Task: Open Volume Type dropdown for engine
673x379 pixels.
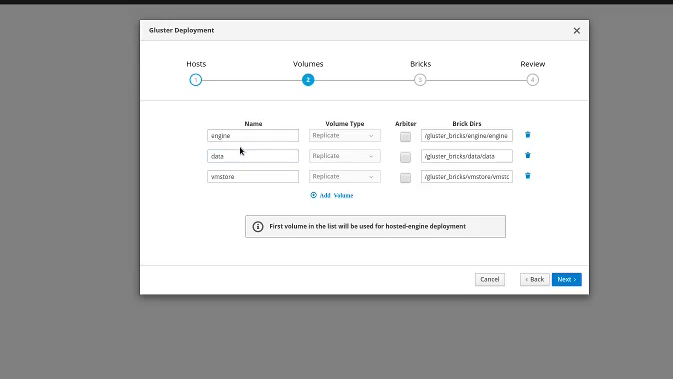Action: tap(345, 136)
